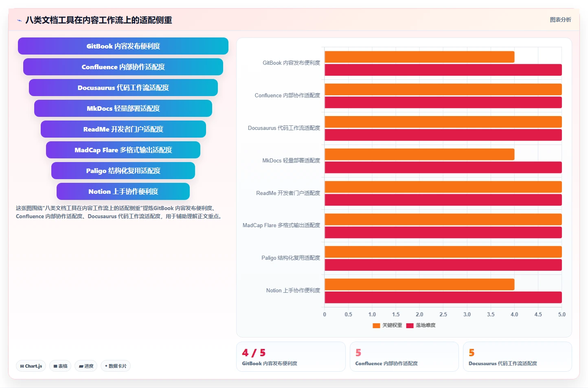The height and width of the screenshot is (388, 588).
Task: Choose the MadCap Flare 多格式输出适配度 funnel bar
Action: click(123, 150)
